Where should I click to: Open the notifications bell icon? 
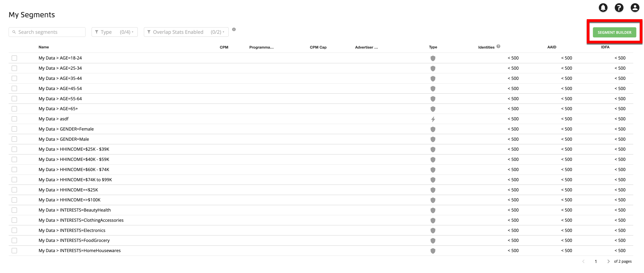coord(603,8)
